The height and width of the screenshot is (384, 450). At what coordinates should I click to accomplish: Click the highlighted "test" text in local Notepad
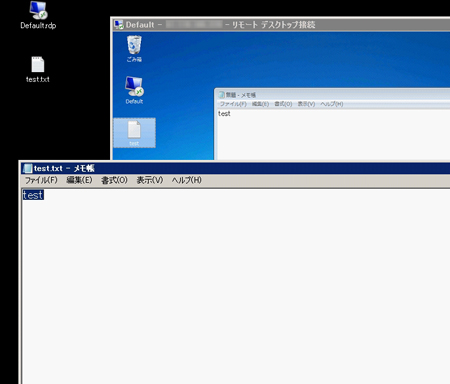(x=33, y=195)
